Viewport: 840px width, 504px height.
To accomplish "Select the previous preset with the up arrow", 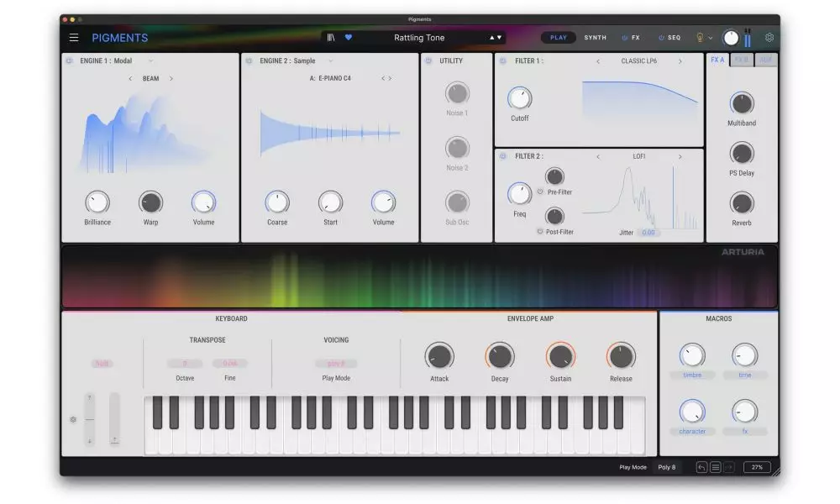I will 491,38.
